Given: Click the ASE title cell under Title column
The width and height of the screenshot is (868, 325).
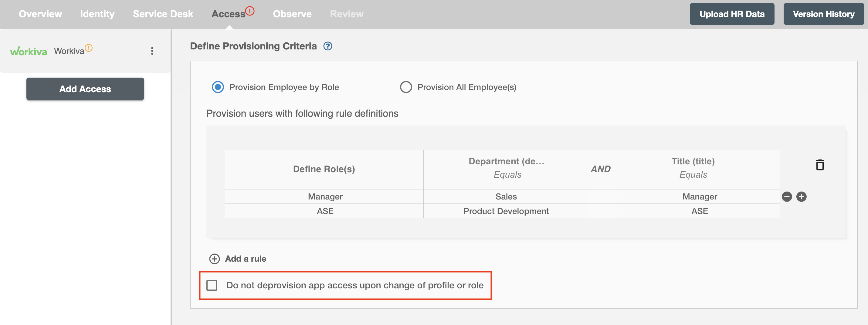Looking at the screenshot, I should [700, 211].
